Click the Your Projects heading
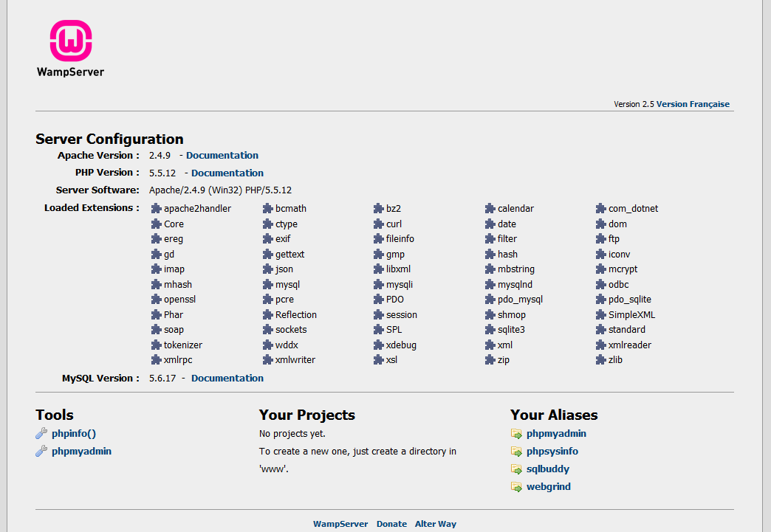771x532 pixels. [x=306, y=415]
